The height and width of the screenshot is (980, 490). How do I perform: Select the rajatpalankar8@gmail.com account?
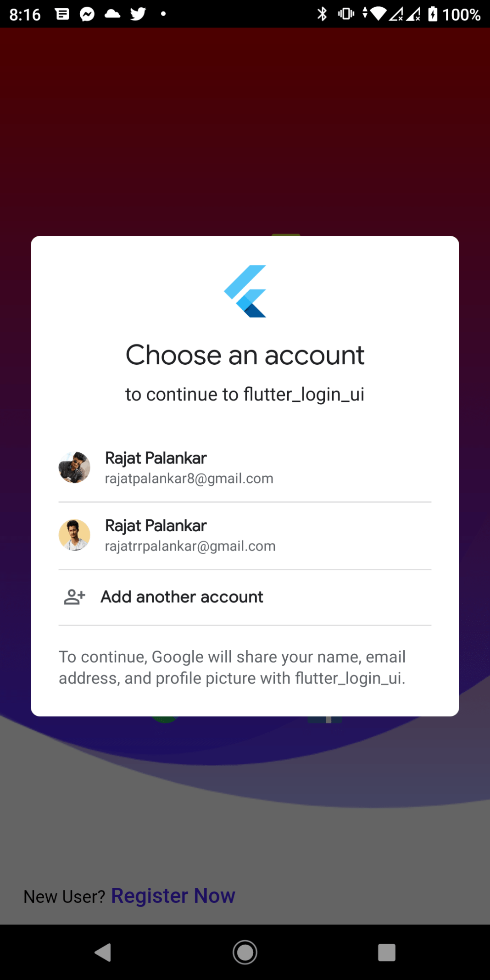pos(245,468)
